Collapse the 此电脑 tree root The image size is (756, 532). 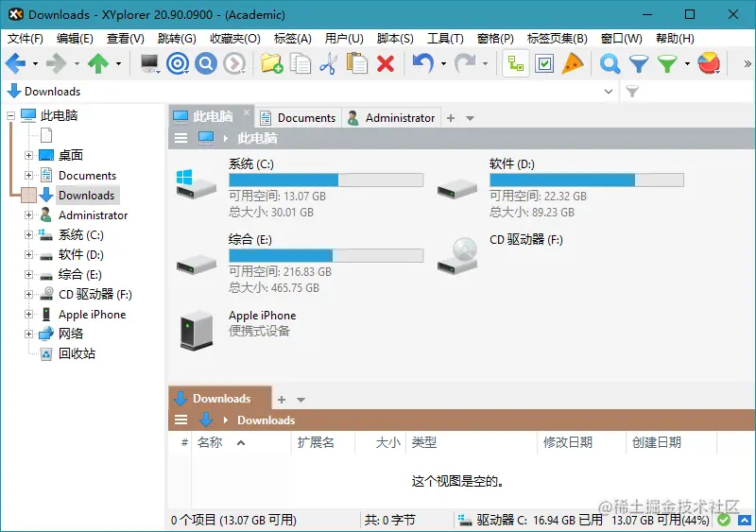[x=10, y=116]
